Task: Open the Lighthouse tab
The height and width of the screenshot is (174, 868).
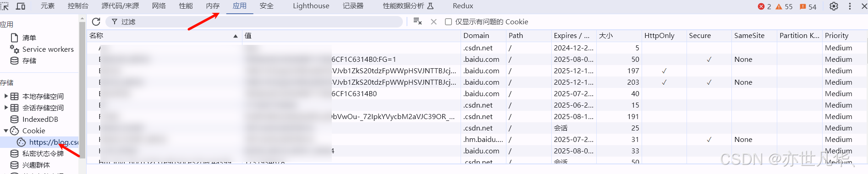Action: [311, 6]
